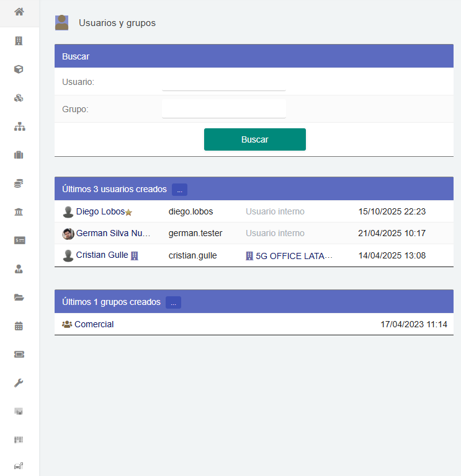The image size is (461, 476).
Task: Open the Comercial group
Action: [94, 324]
